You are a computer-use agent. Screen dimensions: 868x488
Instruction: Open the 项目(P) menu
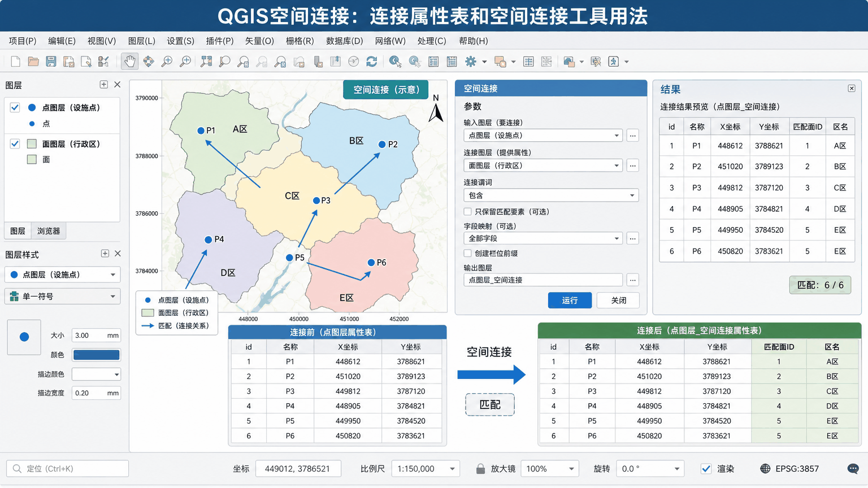point(23,41)
